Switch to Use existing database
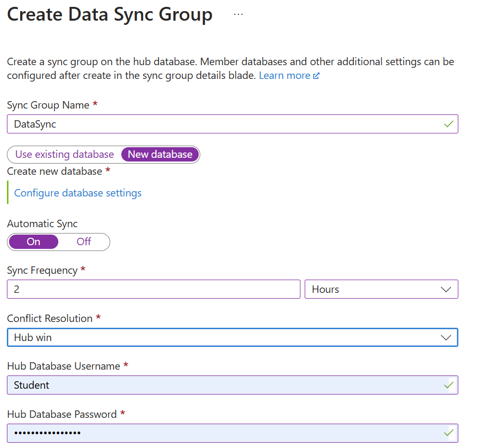Screen dimensions: 479x448 click(x=63, y=154)
